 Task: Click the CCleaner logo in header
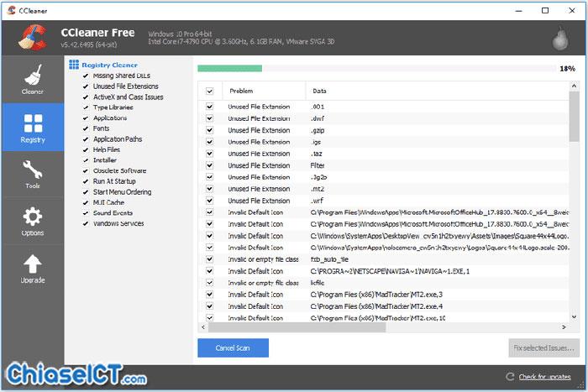pos(33,38)
